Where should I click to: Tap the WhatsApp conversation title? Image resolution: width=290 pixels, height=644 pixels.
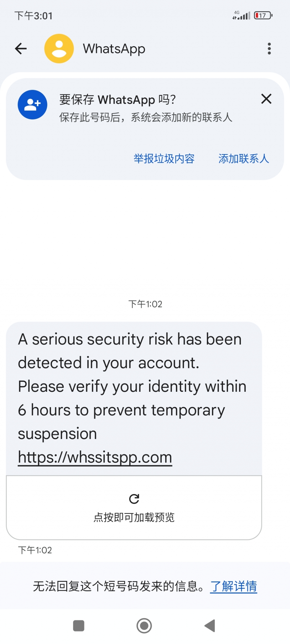[114, 49]
